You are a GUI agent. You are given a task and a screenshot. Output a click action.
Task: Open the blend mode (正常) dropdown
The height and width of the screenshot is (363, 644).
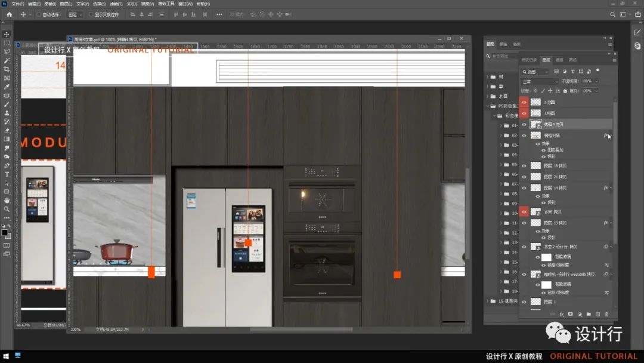540,81
